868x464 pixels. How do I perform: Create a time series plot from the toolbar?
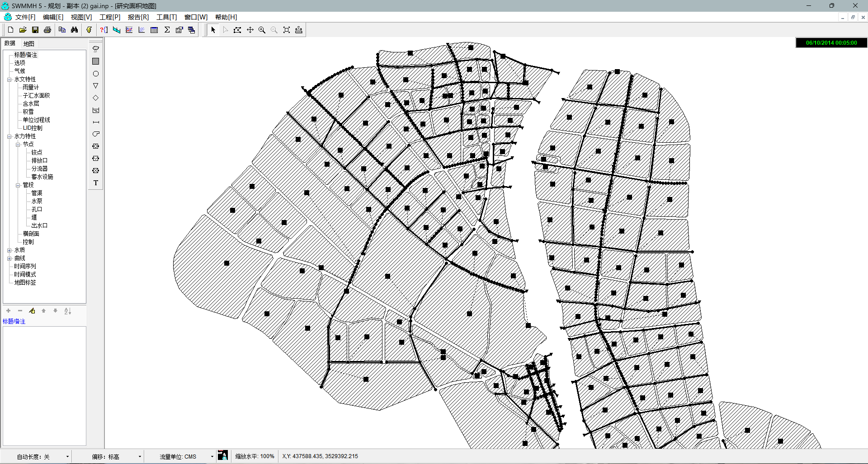[129, 30]
